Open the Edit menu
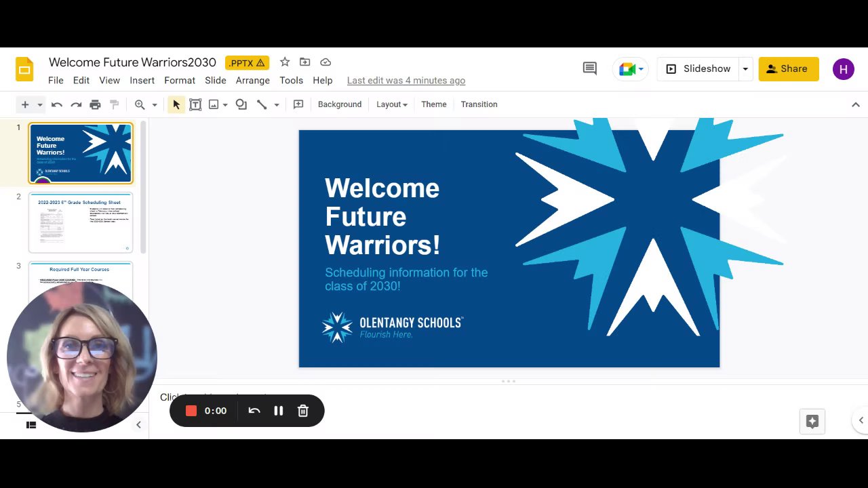This screenshot has height=488, width=868. coord(81,80)
